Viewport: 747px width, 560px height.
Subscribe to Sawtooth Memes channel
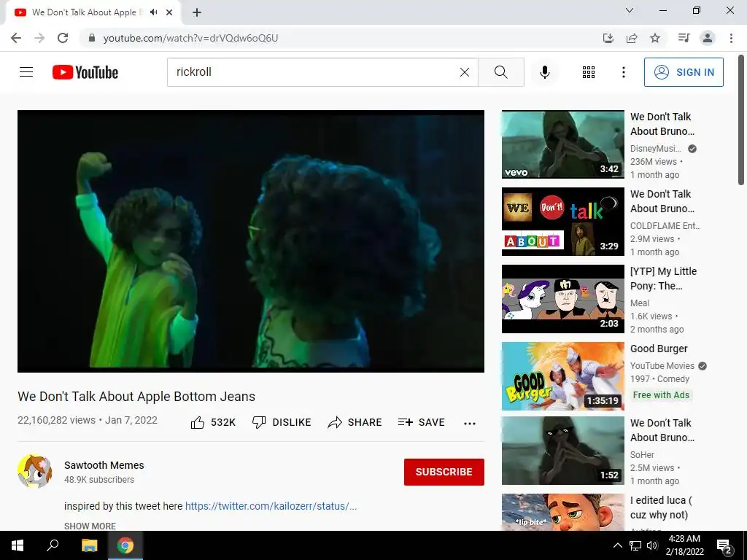coord(444,472)
